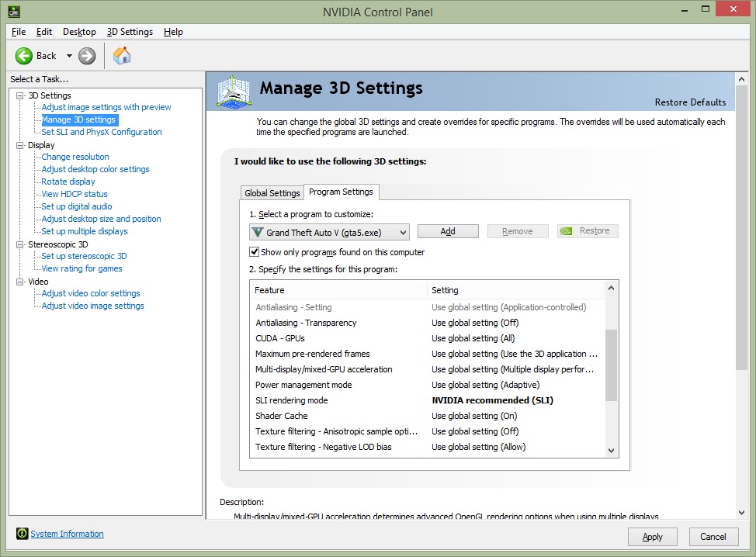Click the Setting column header
This screenshot has height=557, width=756.
(515, 290)
